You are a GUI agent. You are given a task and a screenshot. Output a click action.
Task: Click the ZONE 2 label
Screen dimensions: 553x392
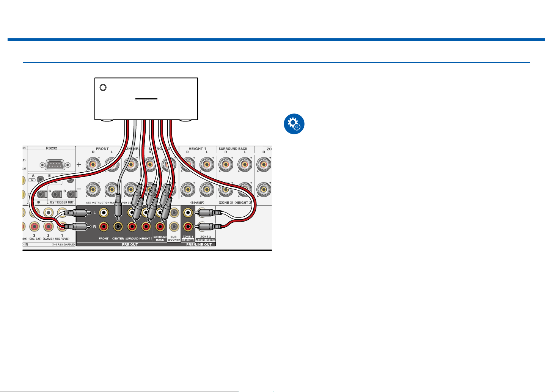click(x=205, y=237)
